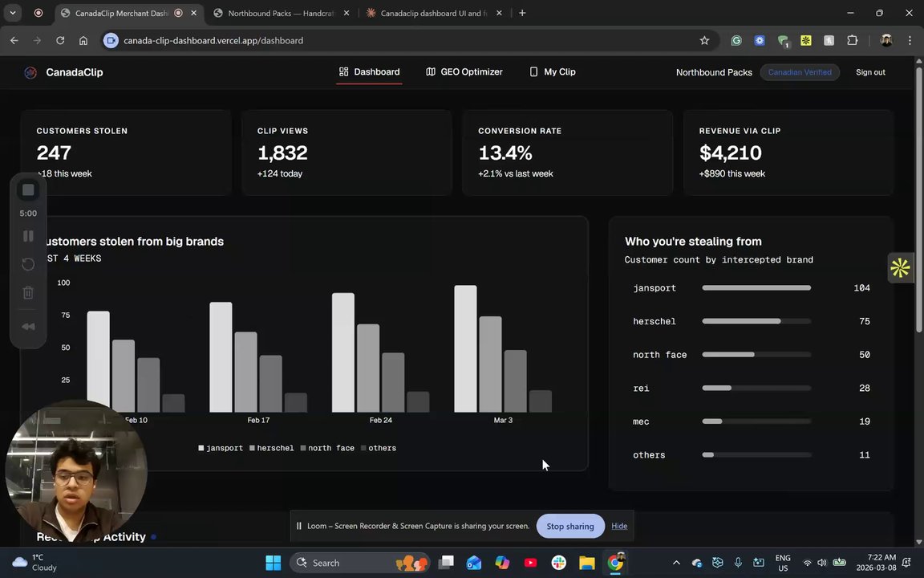
Task: Bookmark this page with the star icon
Action: point(704,41)
